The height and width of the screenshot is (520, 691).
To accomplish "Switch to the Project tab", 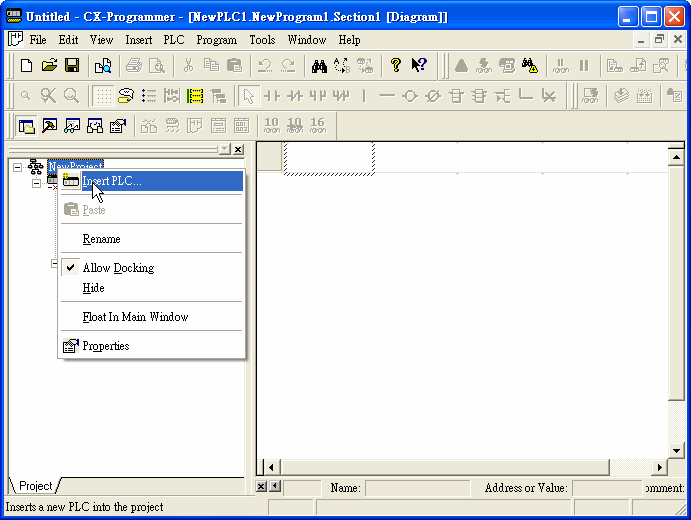I will (35, 486).
